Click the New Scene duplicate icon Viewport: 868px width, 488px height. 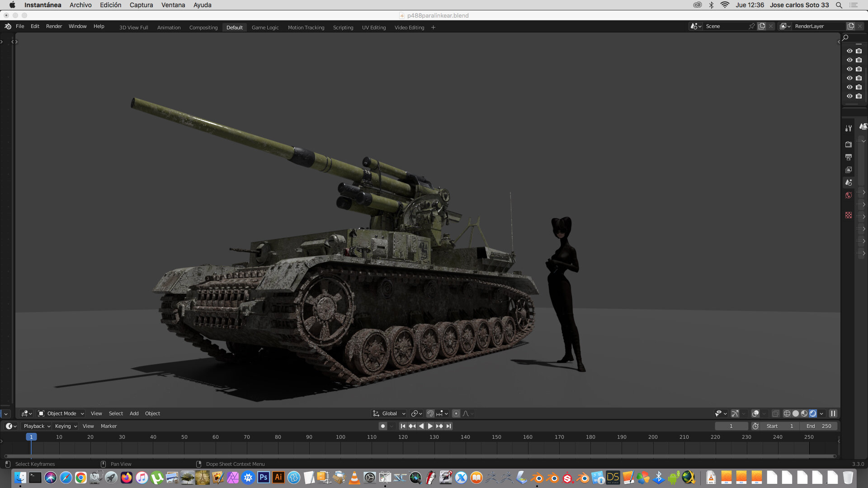(762, 26)
